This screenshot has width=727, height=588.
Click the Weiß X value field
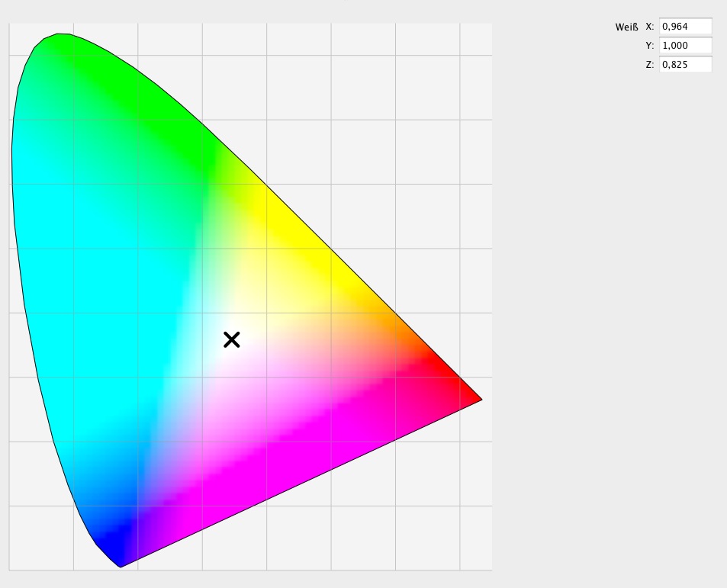tap(685, 27)
